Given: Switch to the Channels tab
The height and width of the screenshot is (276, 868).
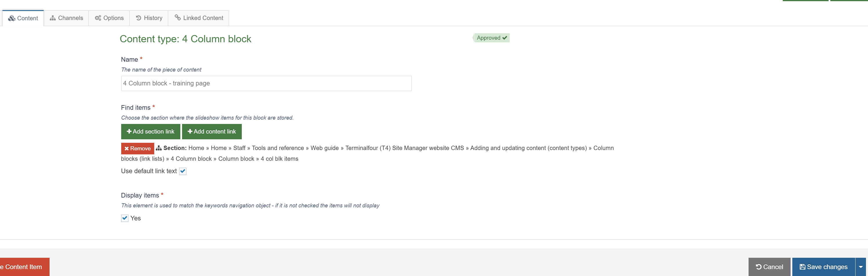Looking at the screenshot, I should tap(66, 18).
